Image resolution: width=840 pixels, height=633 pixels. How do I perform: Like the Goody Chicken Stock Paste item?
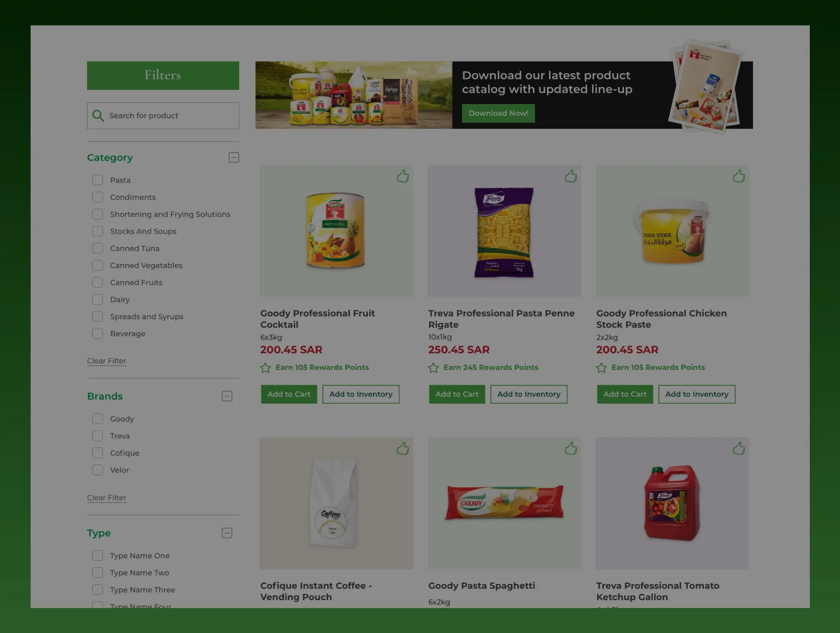coord(738,176)
